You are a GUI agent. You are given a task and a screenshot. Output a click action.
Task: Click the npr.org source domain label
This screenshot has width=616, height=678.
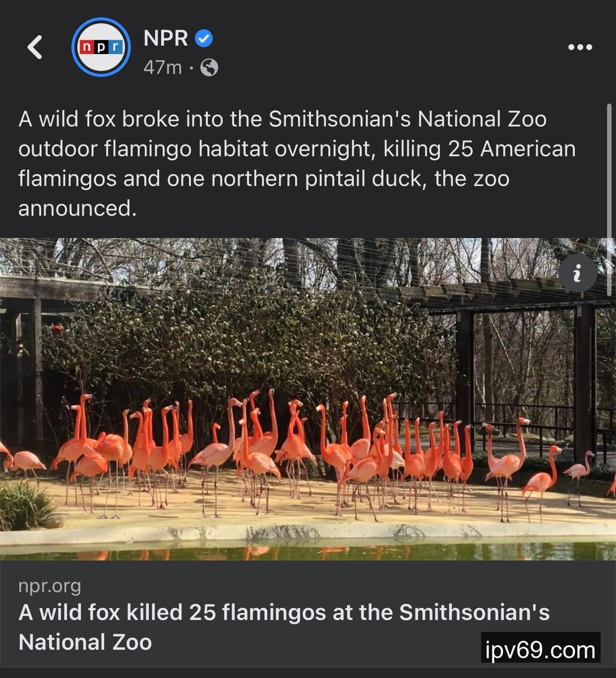[x=50, y=586]
